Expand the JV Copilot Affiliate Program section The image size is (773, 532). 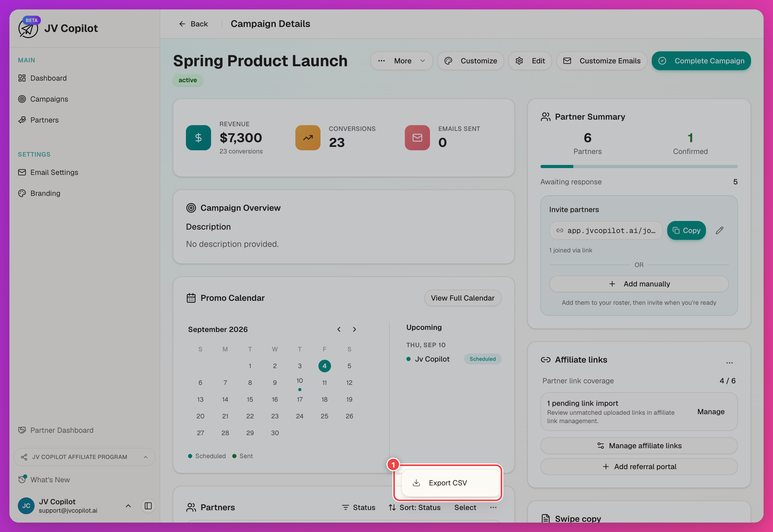[x=85, y=457]
